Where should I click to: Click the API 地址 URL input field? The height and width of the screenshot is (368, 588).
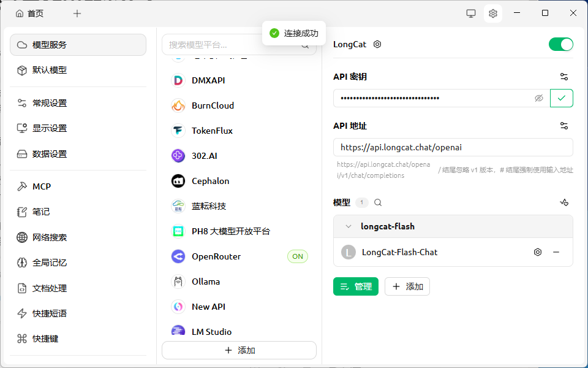click(x=453, y=147)
